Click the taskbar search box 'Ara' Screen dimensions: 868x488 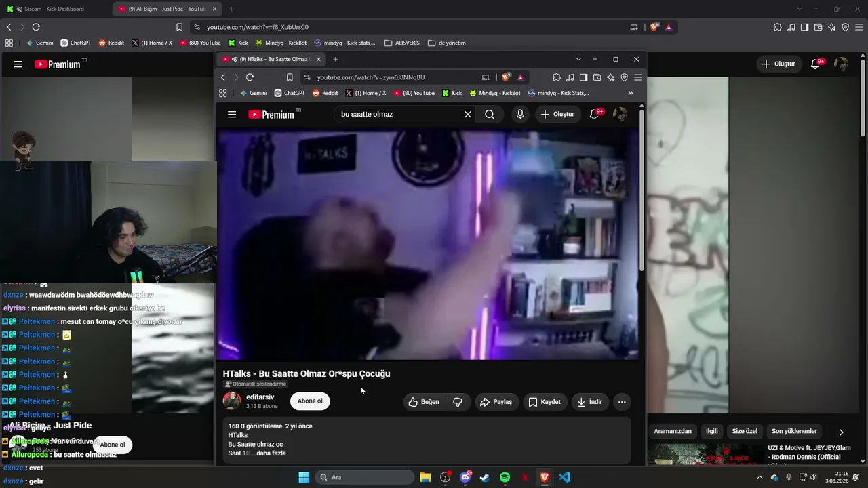364,477
